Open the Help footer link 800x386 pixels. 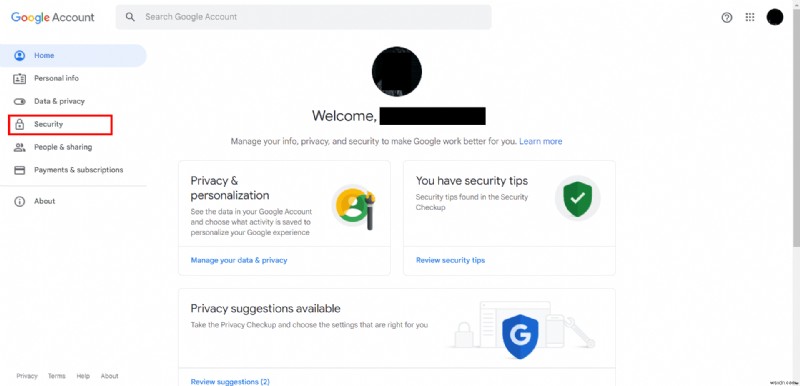point(83,376)
